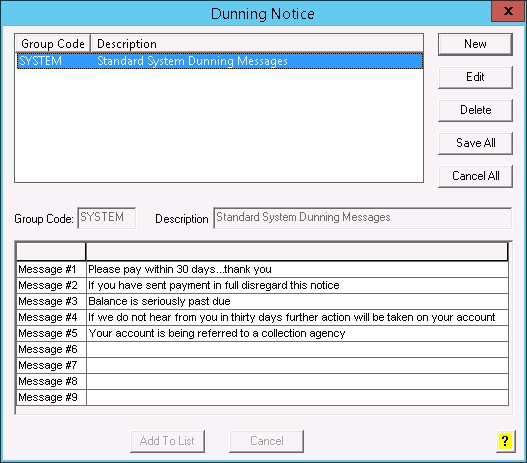Close the Dunning Notice window
This screenshot has height=463, width=527.
[509, 11]
